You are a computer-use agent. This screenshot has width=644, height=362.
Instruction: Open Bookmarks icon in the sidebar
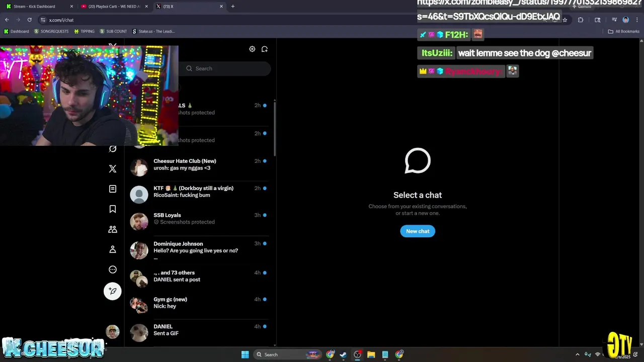coord(113,209)
